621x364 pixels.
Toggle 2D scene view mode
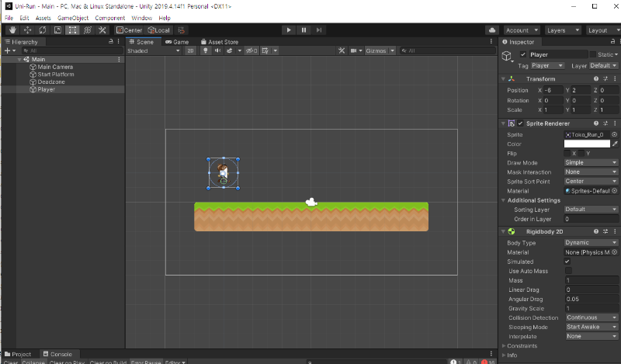(x=190, y=50)
